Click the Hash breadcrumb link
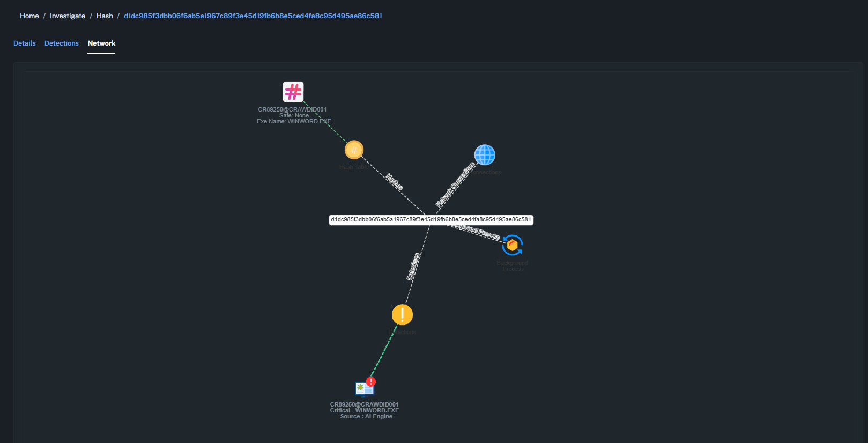Screen dimensions: 868x443 point(105,16)
